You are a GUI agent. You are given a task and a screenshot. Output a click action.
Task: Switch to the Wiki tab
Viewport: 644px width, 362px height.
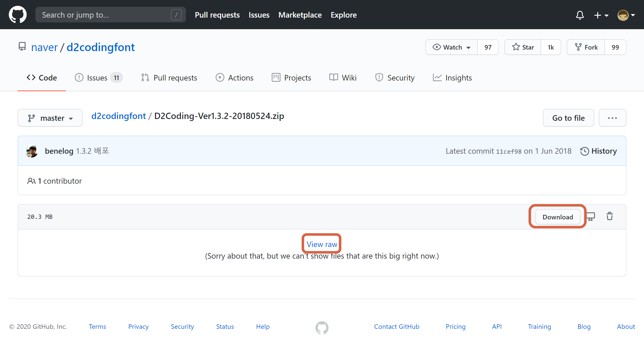[x=343, y=78]
